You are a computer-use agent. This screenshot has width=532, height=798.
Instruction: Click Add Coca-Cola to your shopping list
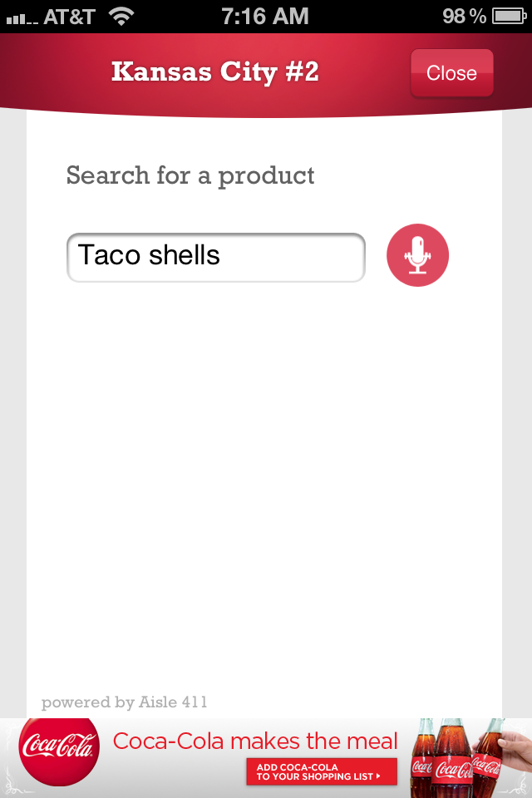click(x=322, y=771)
